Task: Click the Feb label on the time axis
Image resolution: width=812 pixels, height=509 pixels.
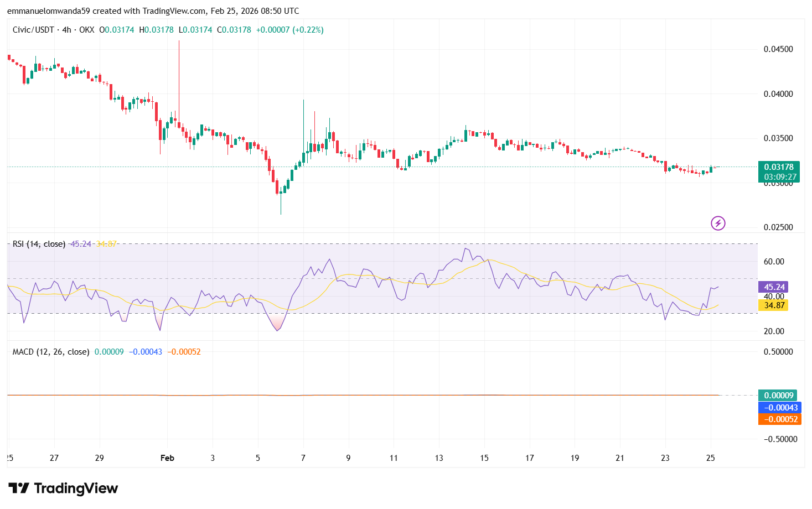Action: [x=167, y=458]
